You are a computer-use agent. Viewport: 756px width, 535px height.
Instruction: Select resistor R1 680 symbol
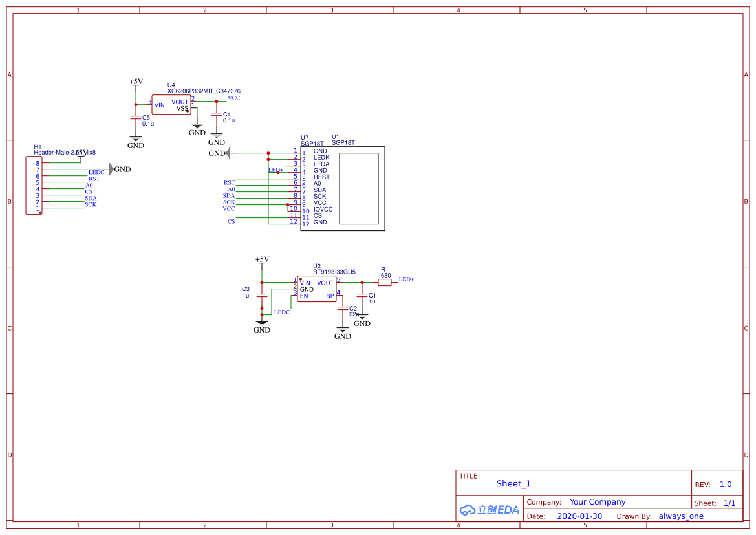(384, 283)
